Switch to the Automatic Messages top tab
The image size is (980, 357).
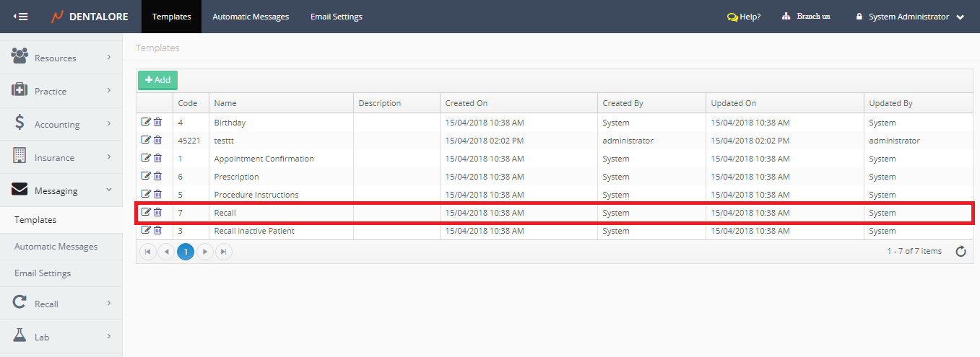point(251,17)
